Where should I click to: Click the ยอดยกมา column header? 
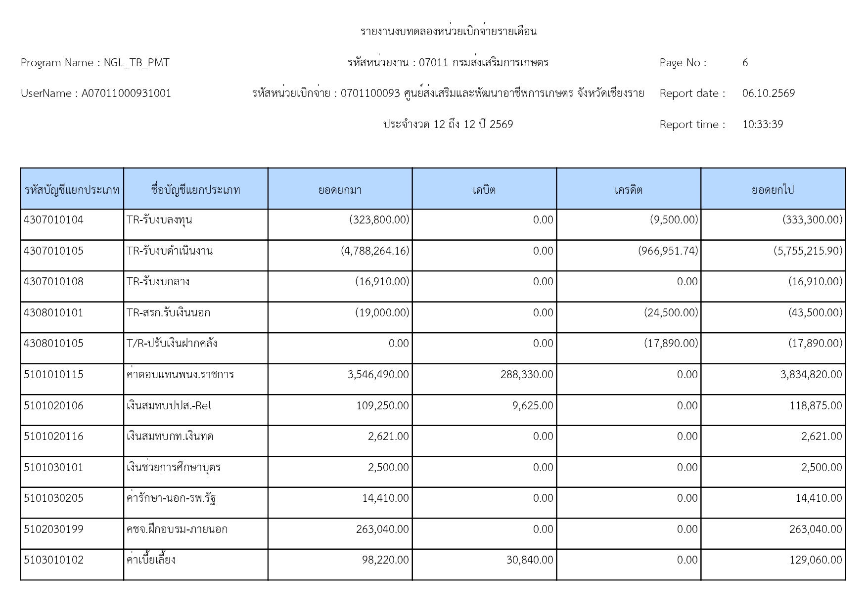pyautogui.click(x=340, y=190)
